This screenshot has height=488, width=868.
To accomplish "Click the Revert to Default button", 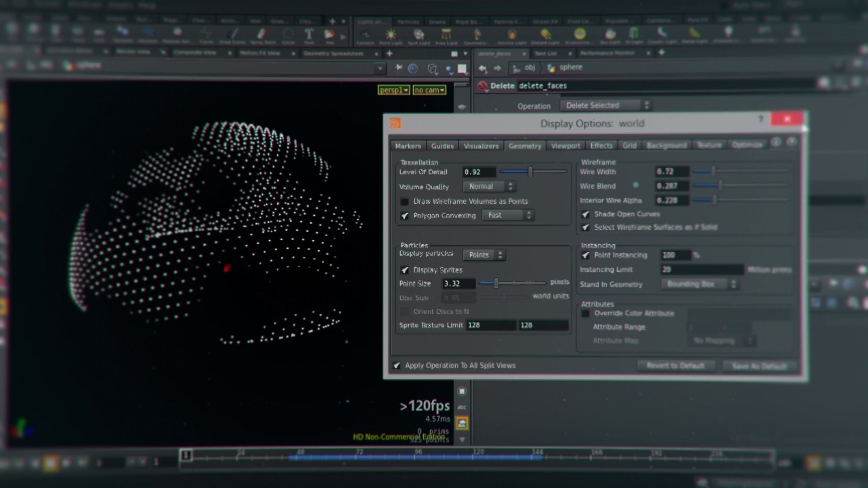I will pos(676,366).
